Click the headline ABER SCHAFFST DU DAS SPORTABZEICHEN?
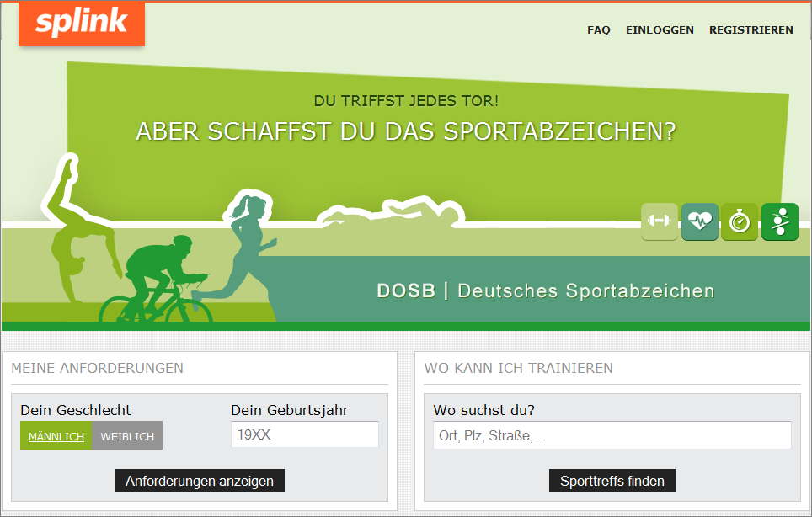The width and height of the screenshot is (812, 517). 406,131
